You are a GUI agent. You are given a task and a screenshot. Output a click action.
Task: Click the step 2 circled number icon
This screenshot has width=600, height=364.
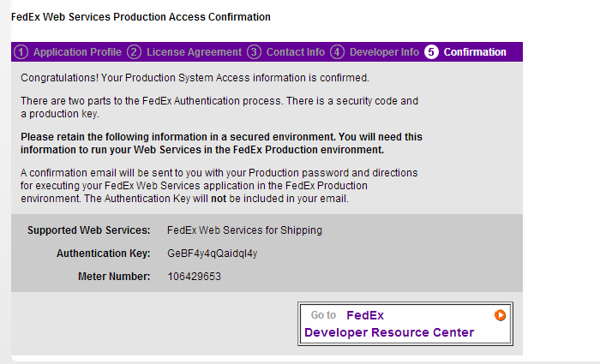pyautogui.click(x=135, y=52)
